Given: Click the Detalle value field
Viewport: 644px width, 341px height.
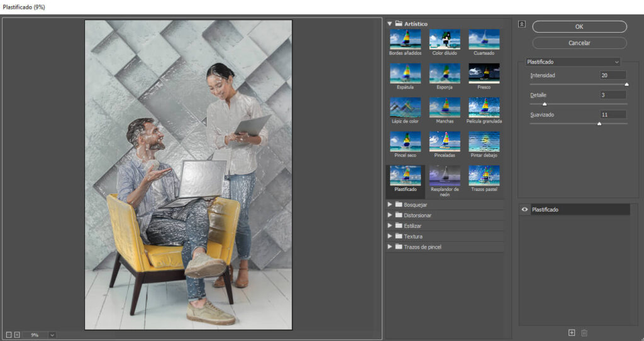Looking at the screenshot, I should point(613,95).
